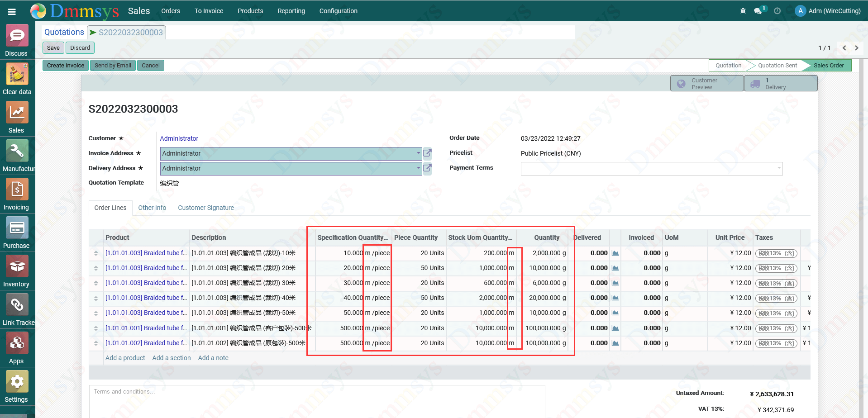
Task: Select the Order Lines tab
Action: [x=110, y=208]
